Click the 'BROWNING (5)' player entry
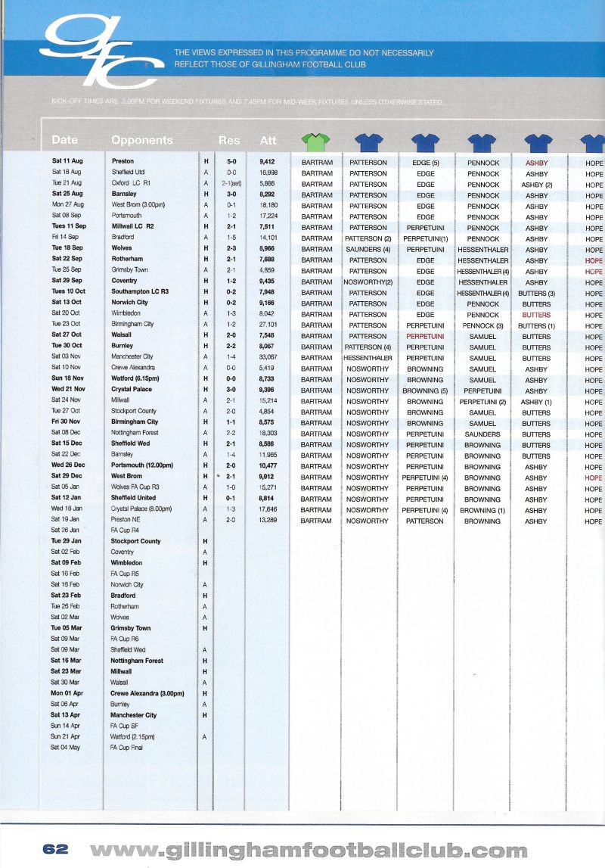The height and width of the screenshot is (868, 605). (x=425, y=390)
